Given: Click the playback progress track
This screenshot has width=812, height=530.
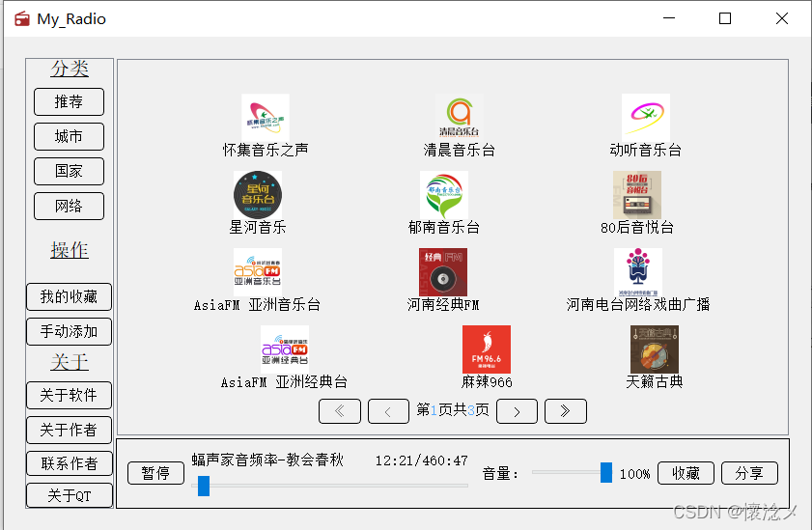Looking at the screenshot, I should pyautogui.click(x=330, y=486).
